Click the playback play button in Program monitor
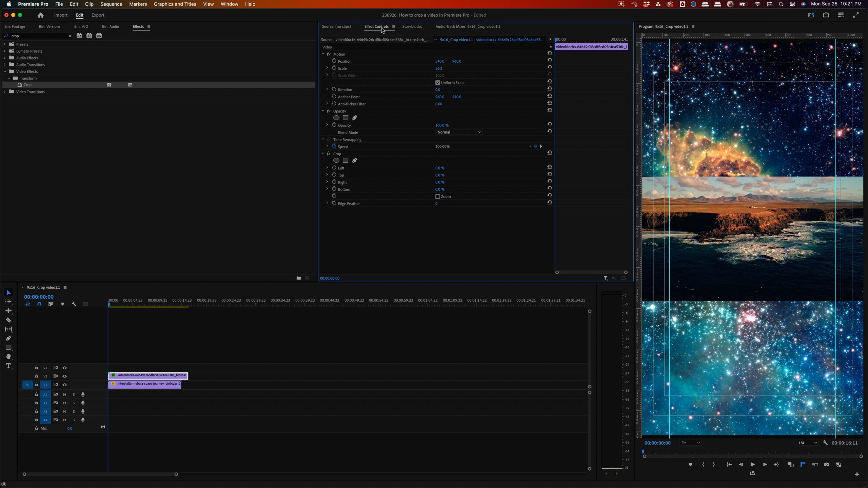Screen dimensions: 868x488 pos(752,464)
